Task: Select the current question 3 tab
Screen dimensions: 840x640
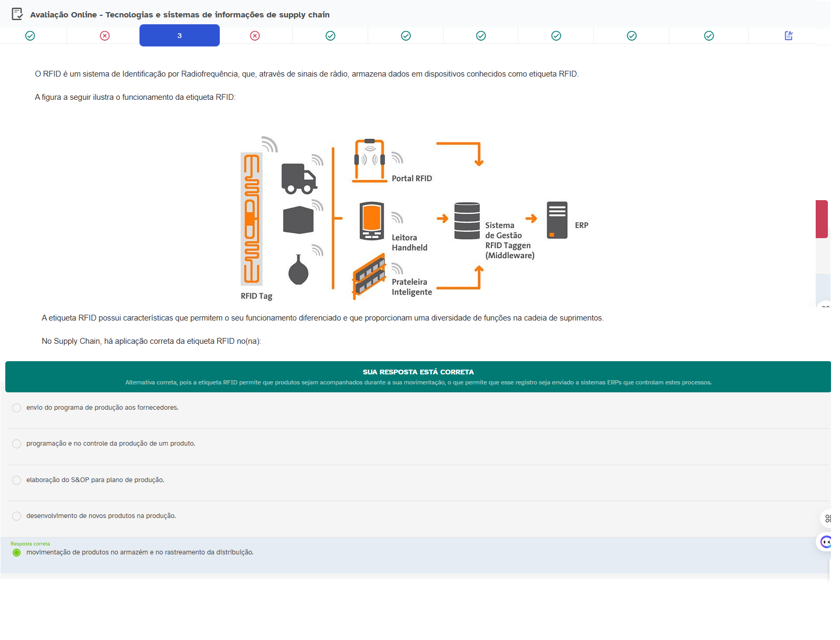Action: tap(180, 36)
